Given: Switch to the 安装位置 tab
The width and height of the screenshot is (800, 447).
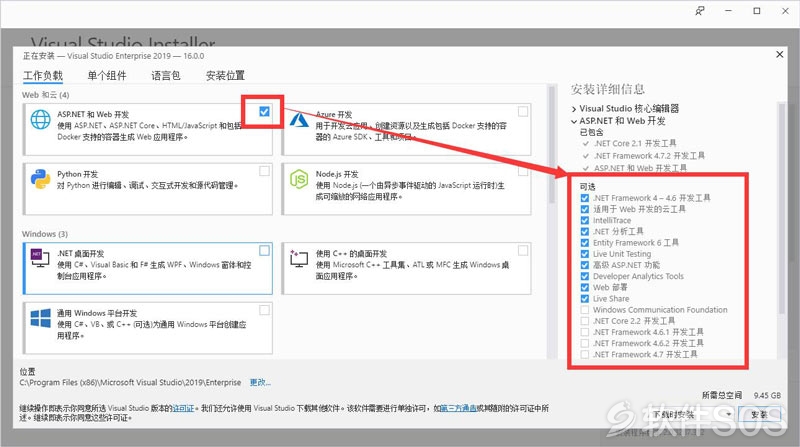Looking at the screenshot, I should [225, 76].
